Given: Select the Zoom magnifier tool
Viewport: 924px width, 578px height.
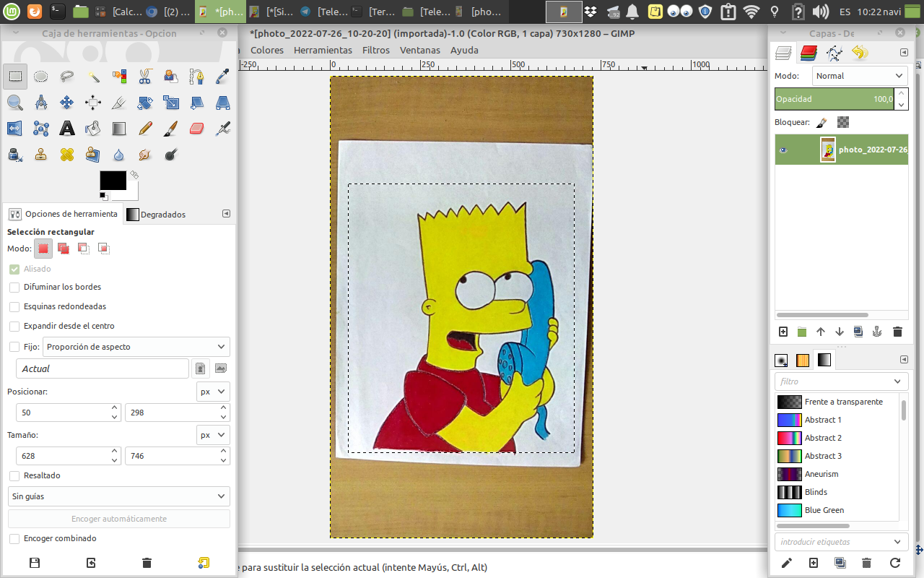Looking at the screenshot, I should point(15,102).
